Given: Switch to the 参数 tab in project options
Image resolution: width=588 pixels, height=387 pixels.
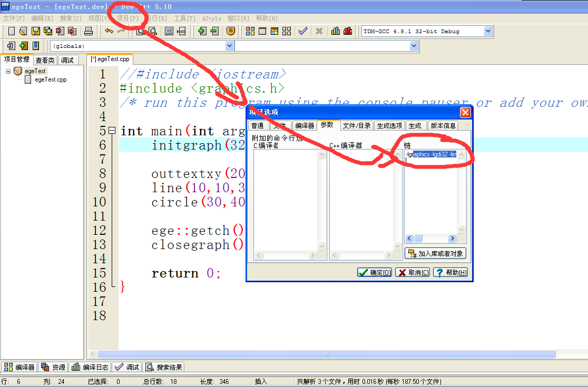Looking at the screenshot, I should tap(327, 125).
